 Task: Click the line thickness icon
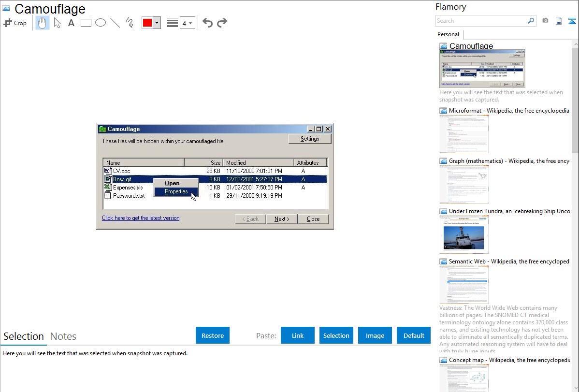click(172, 23)
